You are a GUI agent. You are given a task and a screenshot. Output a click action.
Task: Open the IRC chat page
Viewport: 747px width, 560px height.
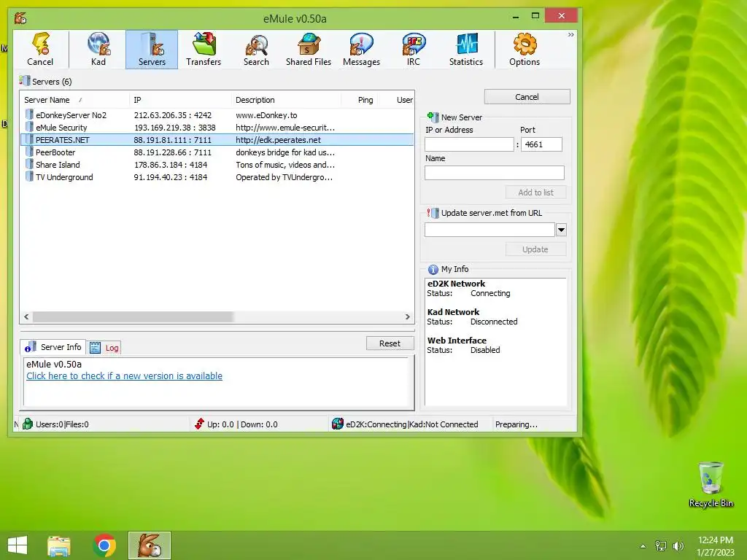point(414,50)
